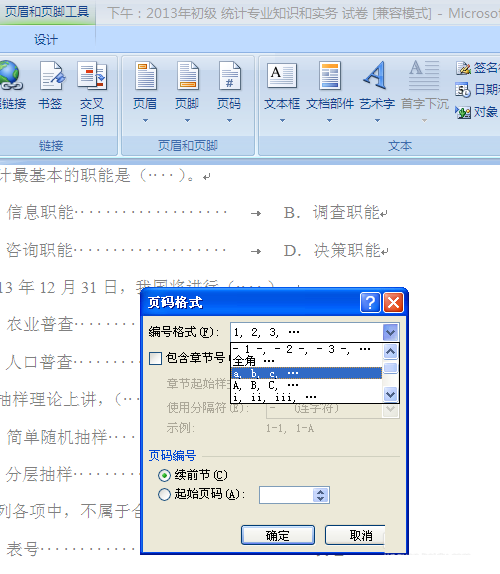Click the text '农业普查' in the document
The image size is (500, 574).
pos(40,324)
